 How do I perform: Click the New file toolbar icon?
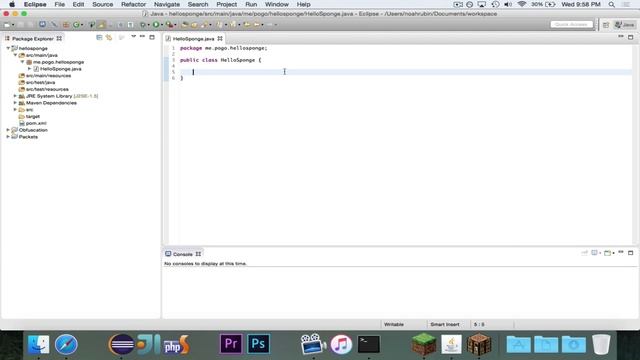click(7, 25)
